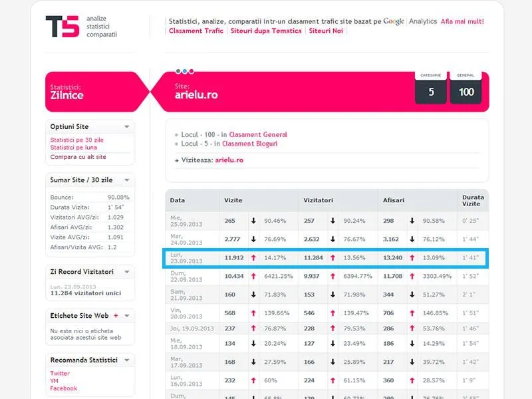Share statistics via YM
Viewport: 532px width, 399px height.
pyautogui.click(x=54, y=380)
